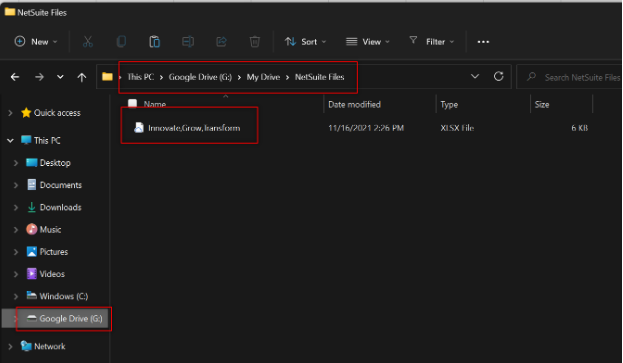
Task: Click the Rename icon in toolbar
Action: click(x=188, y=42)
